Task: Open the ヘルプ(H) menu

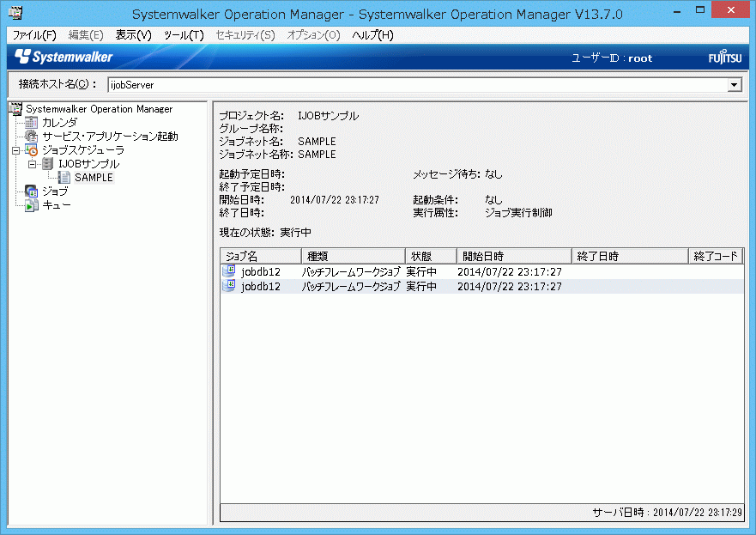Action: [372, 35]
